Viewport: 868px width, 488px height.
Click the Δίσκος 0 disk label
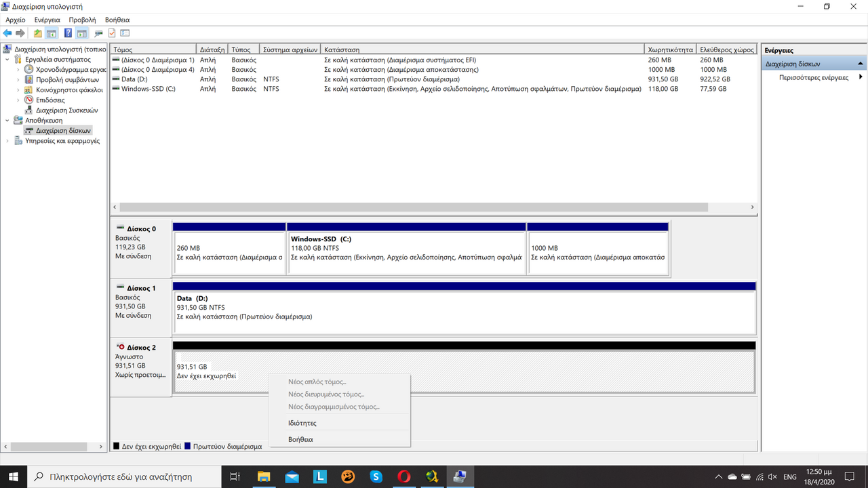tap(141, 229)
